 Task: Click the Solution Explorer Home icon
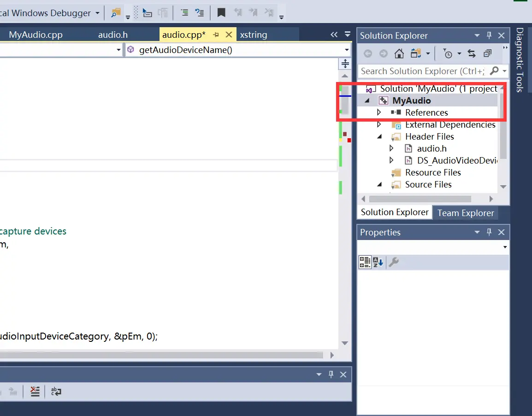tap(399, 53)
